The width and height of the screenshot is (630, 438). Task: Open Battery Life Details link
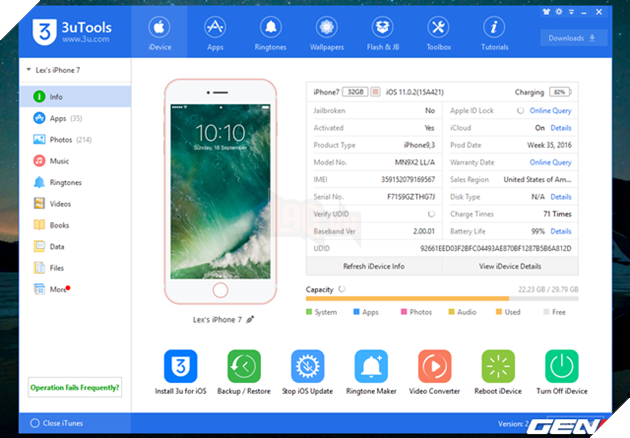tap(561, 231)
